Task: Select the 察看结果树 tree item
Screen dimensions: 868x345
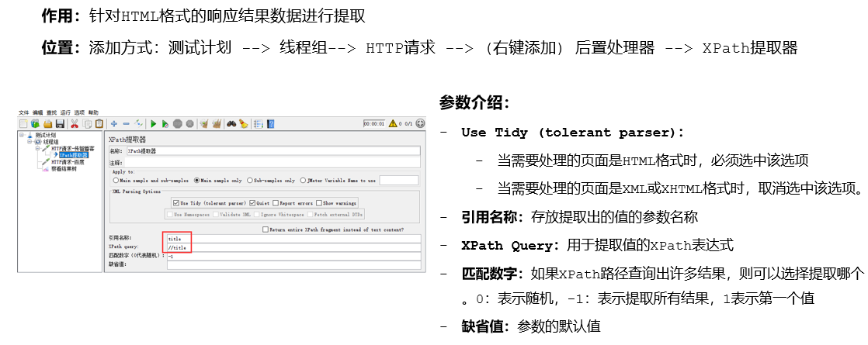Action: pyautogui.click(x=64, y=169)
